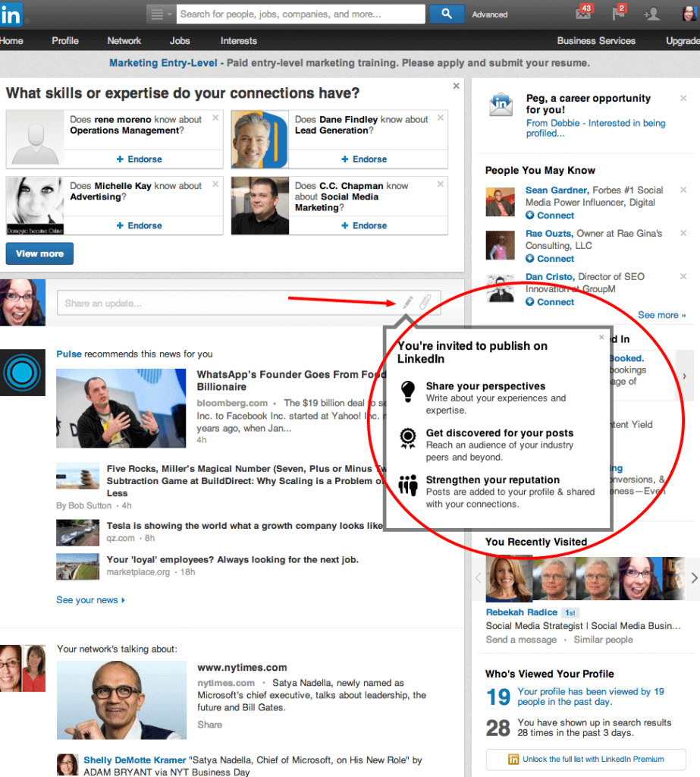The height and width of the screenshot is (777, 700).
Task: Click Send a message to Rebekah
Action: pyautogui.click(x=521, y=639)
